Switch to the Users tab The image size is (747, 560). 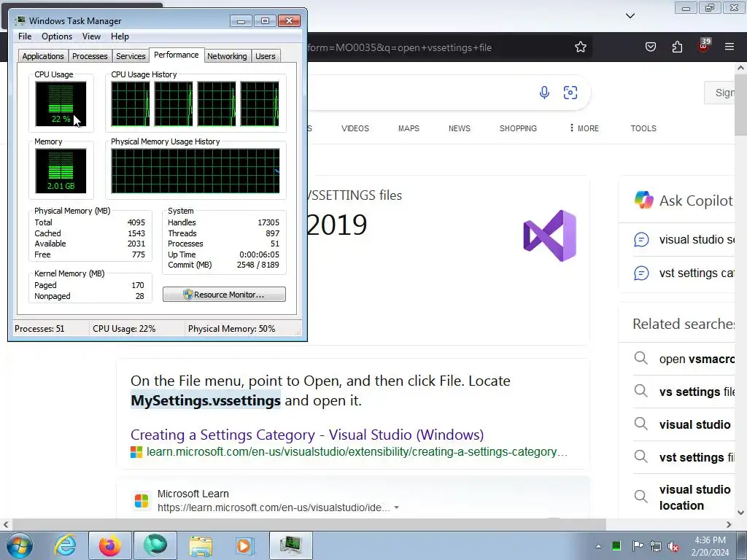tap(266, 56)
